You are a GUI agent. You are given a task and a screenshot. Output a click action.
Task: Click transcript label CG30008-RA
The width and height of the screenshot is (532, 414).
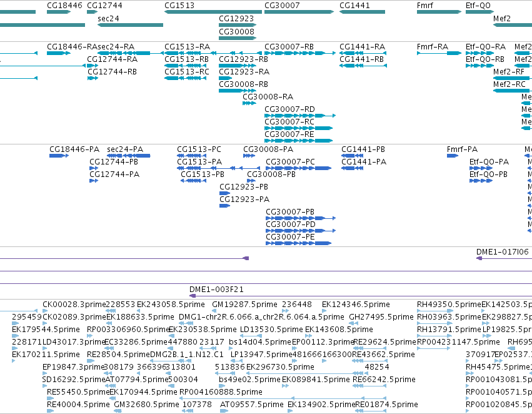coord(268,97)
